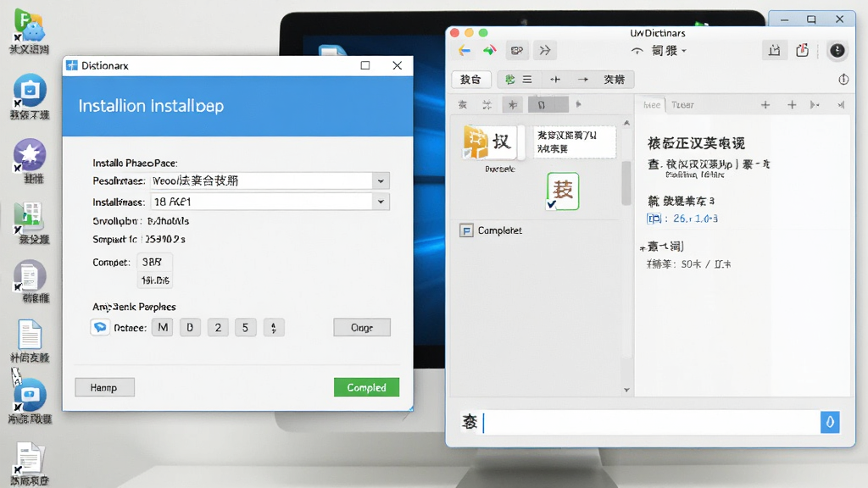Open the purple star desktop icon
Viewport: 868px width, 488px height.
tap(30, 155)
